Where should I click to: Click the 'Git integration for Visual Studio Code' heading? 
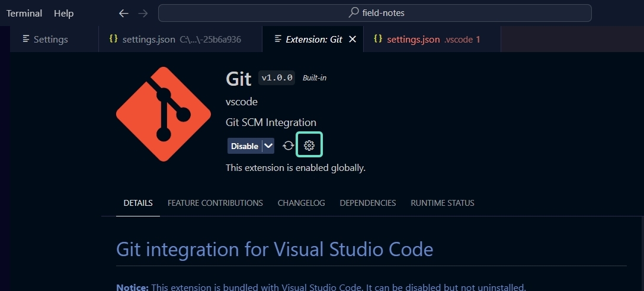point(274,249)
